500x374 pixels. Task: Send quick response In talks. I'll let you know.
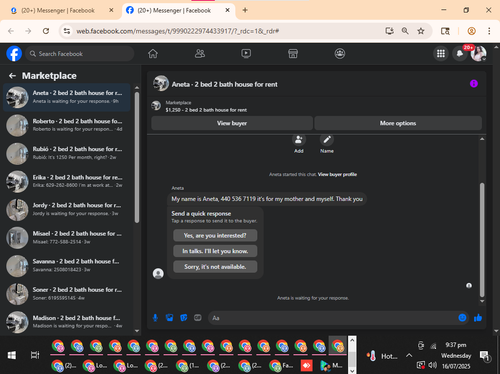coord(215,251)
